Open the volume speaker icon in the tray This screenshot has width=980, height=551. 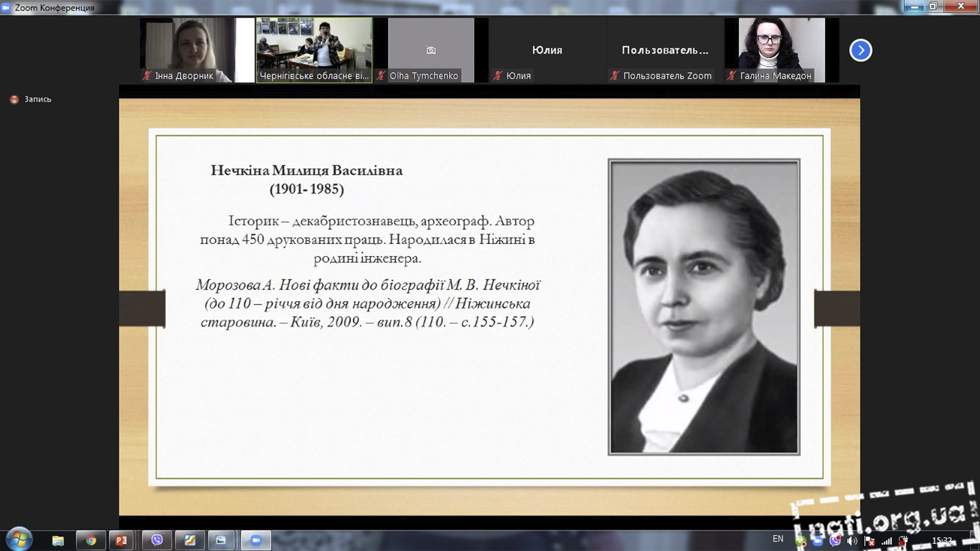[852, 541]
